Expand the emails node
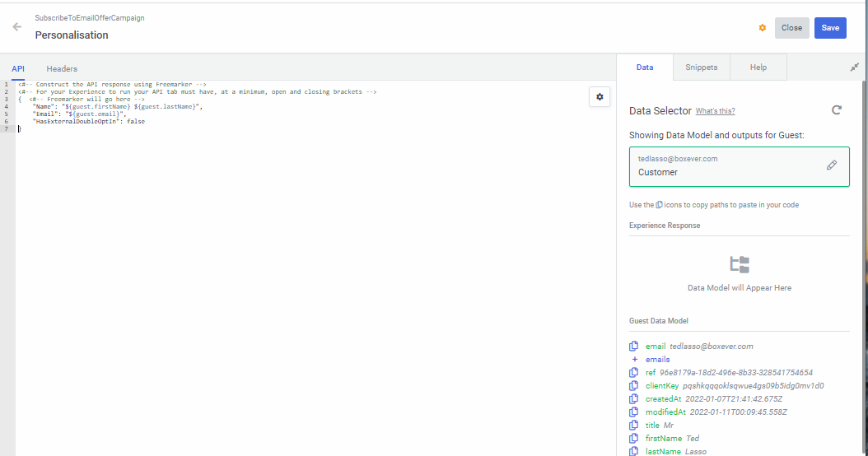868x456 pixels. tap(634, 360)
